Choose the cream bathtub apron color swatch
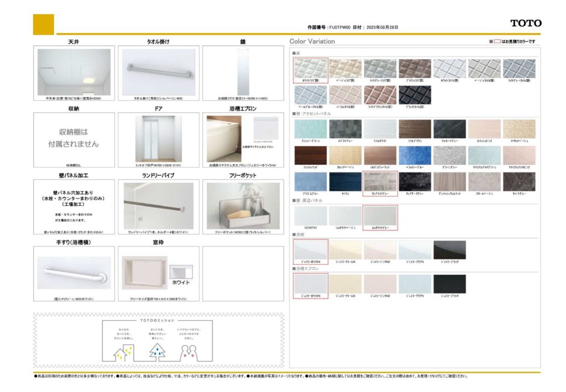The width and height of the screenshot is (566, 392). (x=345, y=284)
